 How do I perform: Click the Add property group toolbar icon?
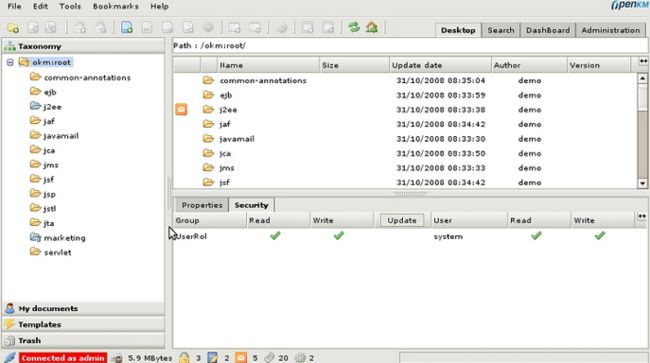point(234,28)
